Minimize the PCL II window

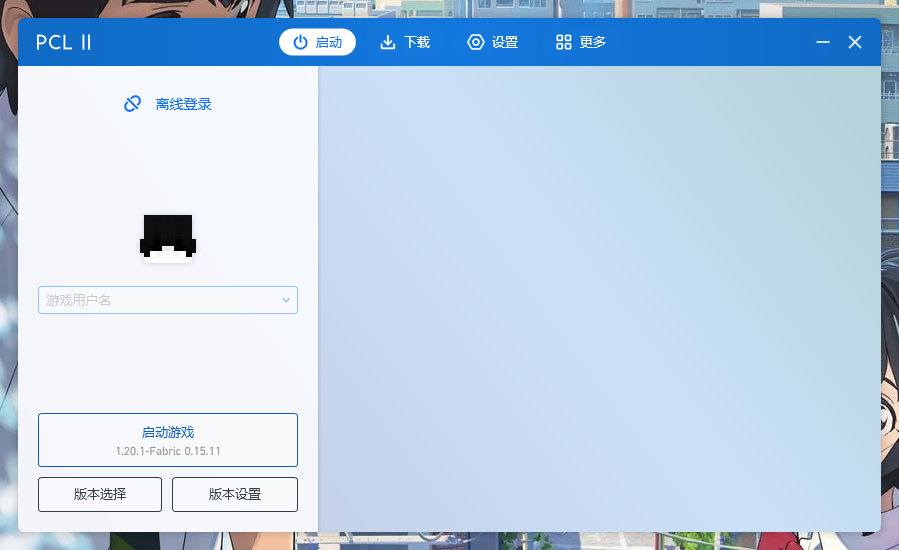tap(823, 42)
